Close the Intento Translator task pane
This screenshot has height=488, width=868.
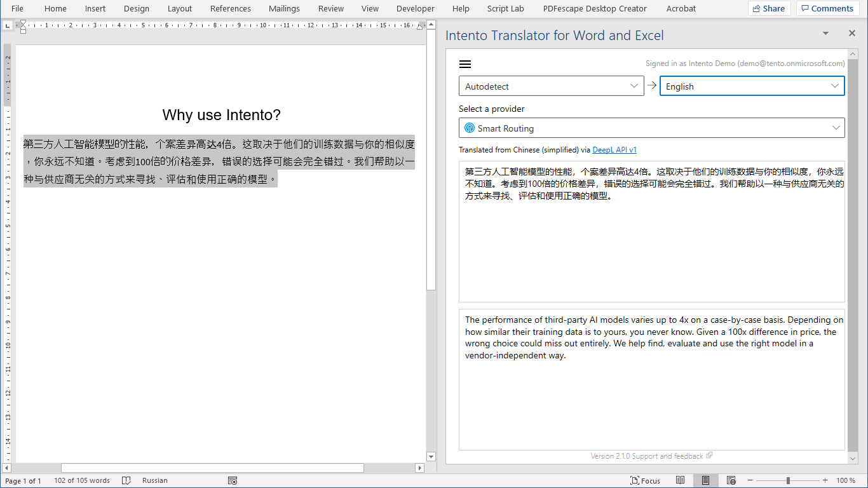(x=852, y=33)
